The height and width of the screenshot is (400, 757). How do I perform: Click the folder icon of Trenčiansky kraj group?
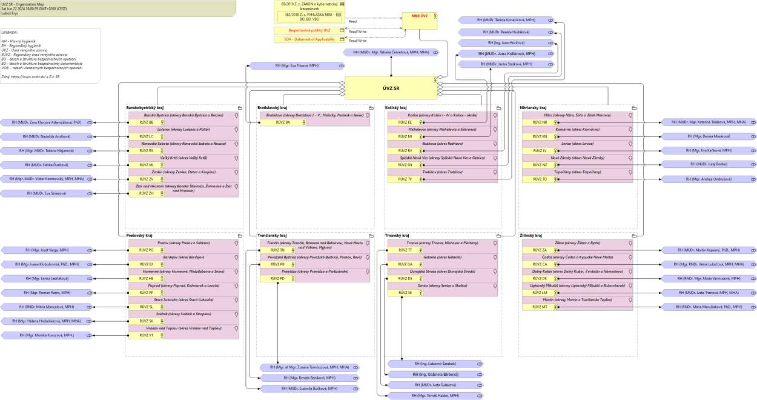click(371, 235)
